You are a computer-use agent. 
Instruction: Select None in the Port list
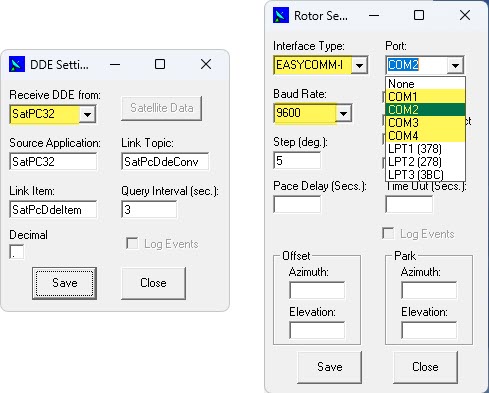(425, 84)
